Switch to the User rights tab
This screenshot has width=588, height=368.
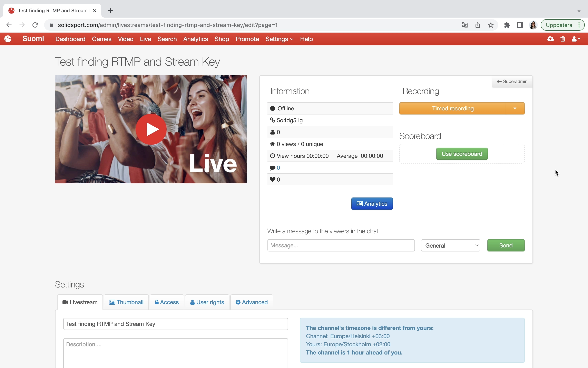pyautogui.click(x=207, y=302)
